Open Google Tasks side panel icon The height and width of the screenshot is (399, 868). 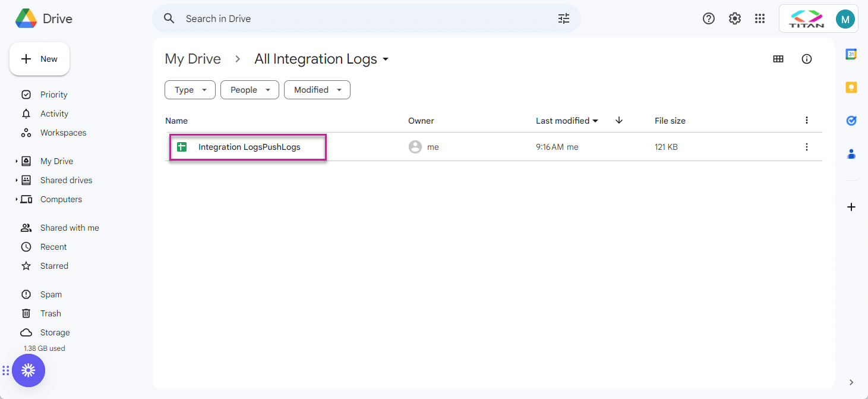(851, 121)
